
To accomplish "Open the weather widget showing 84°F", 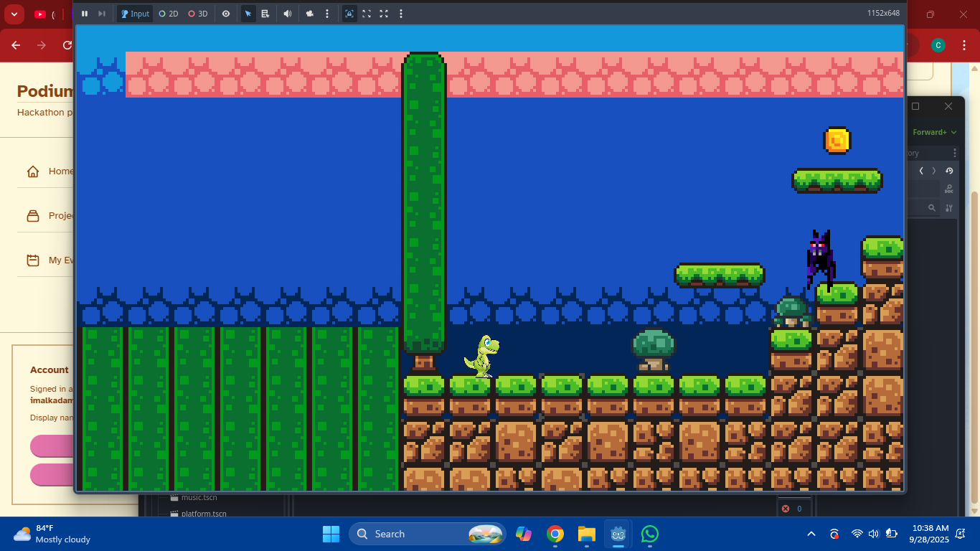I will tap(53, 534).
